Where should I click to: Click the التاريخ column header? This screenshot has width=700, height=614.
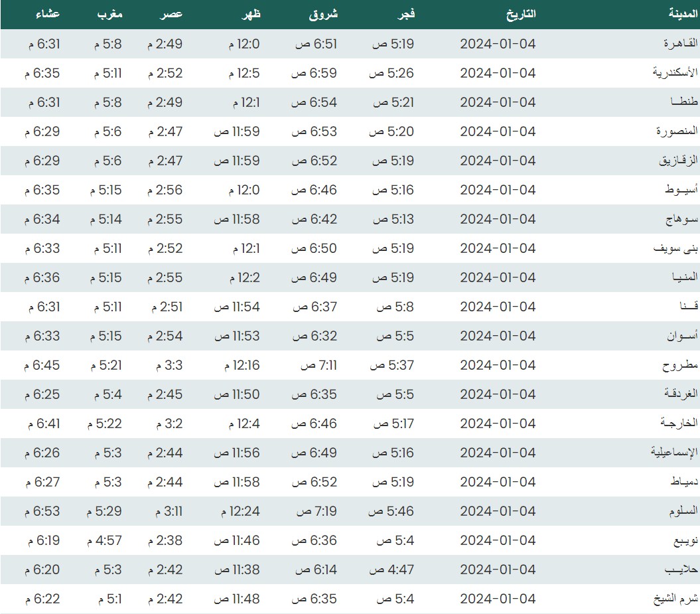click(x=521, y=14)
